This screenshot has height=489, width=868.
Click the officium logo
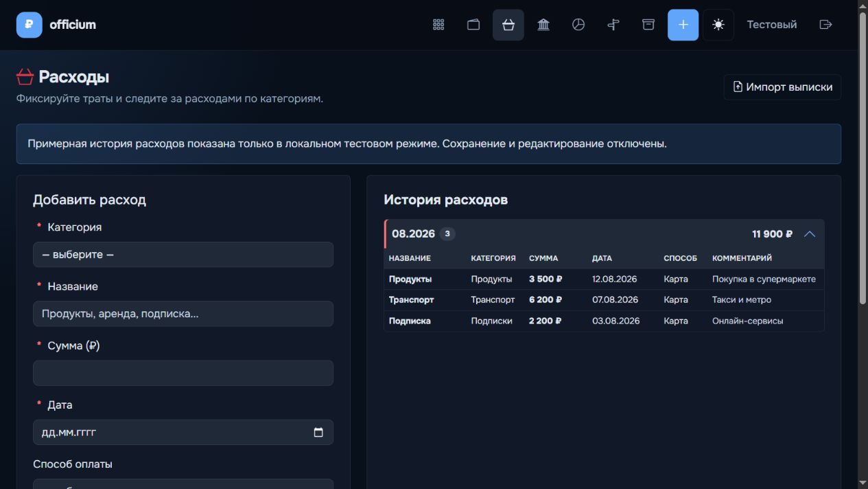pyautogui.click(x=56, y=25)
